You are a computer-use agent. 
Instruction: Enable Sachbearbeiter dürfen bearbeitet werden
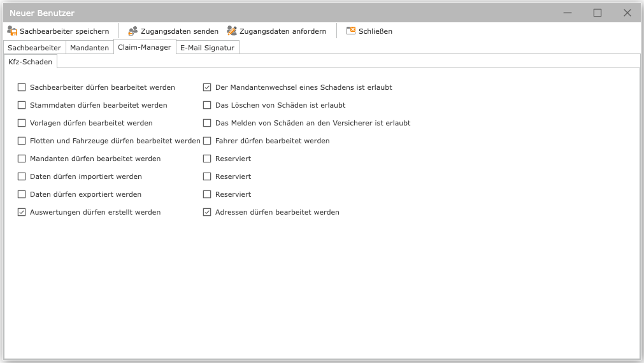[22, 87]
